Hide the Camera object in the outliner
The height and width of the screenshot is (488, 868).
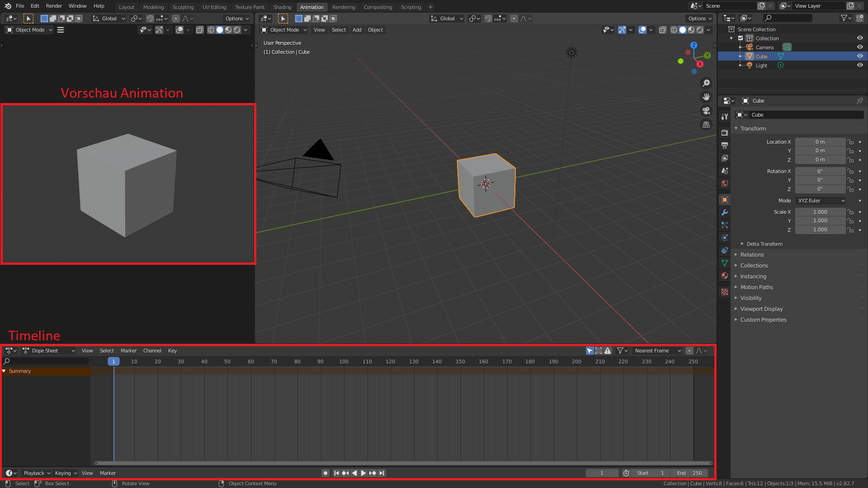click(x=860, y=47)
